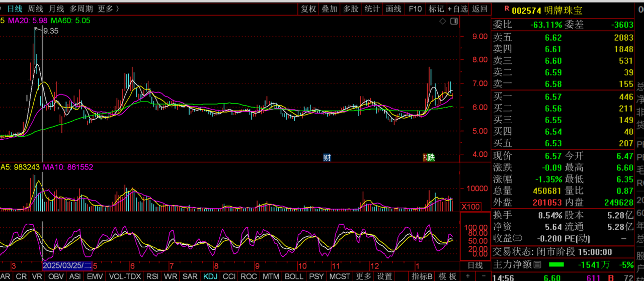Switch to 周线 weekly chart tab

(35, 9)
